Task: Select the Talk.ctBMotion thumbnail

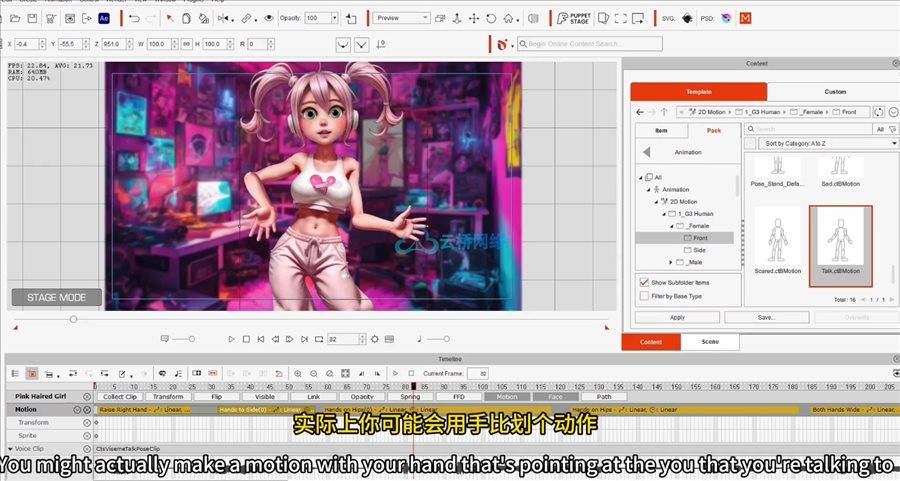Action: tap(840, 246)
